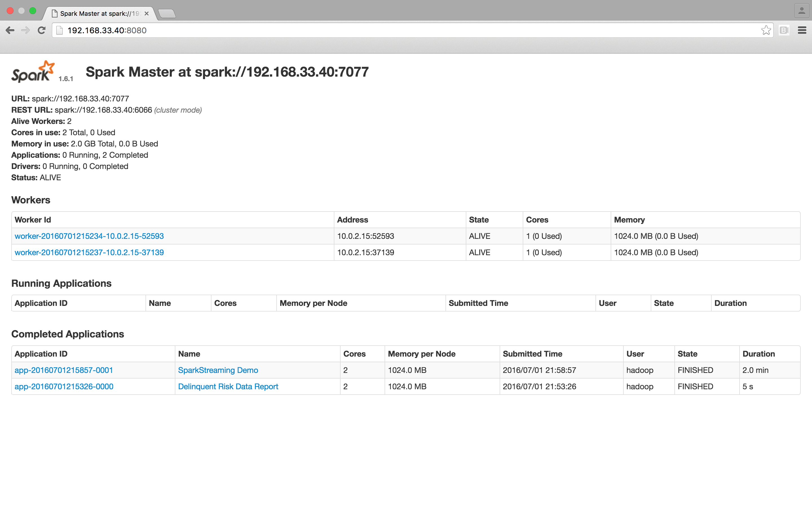This screenshot has width=812, height=507.
Task: Open the Chrome hamburger menu
Action: [x=802, y=30]
